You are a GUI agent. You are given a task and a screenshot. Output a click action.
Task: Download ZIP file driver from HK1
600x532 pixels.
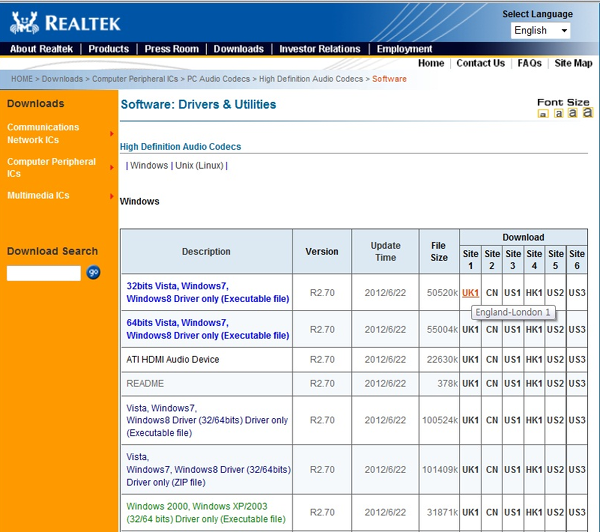point(534,470)
